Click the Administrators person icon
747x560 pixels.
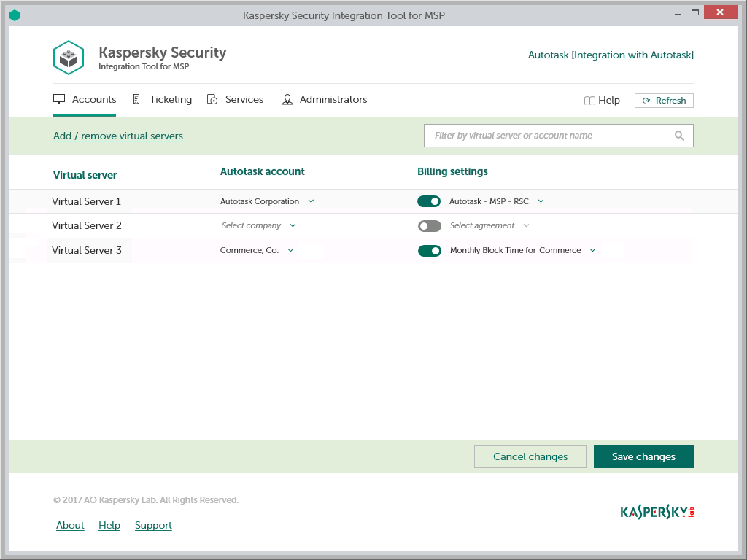click(287, 100)
